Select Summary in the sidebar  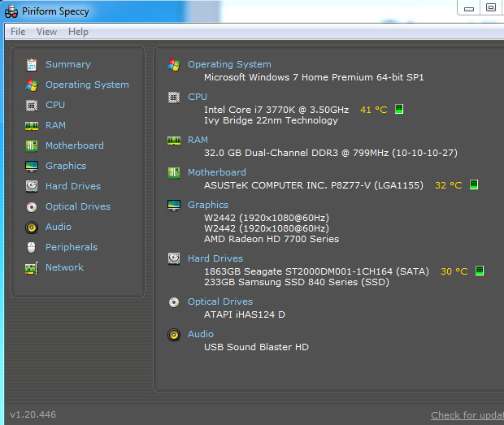pos(68,64)
